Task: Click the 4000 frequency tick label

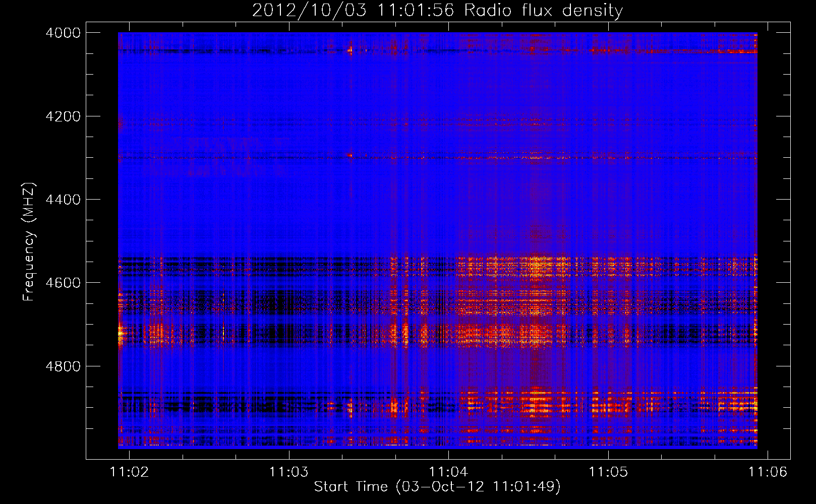Action: click(x=63, y=33)
